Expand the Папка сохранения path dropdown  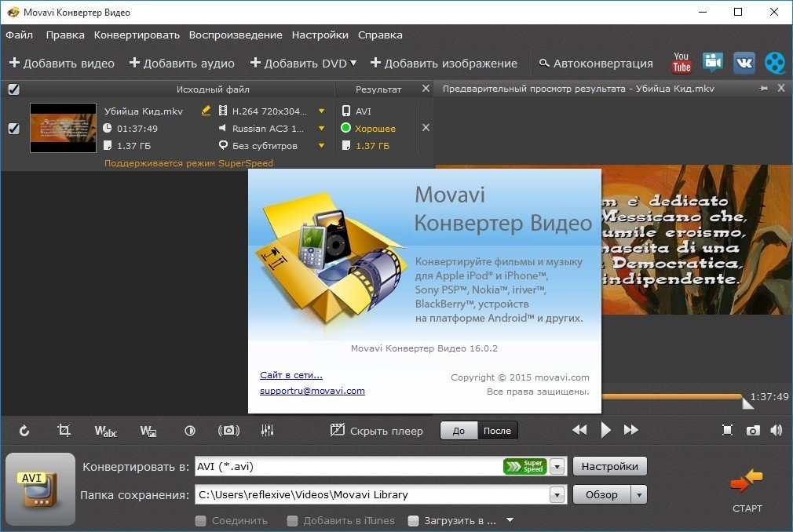tap(557, 495)
